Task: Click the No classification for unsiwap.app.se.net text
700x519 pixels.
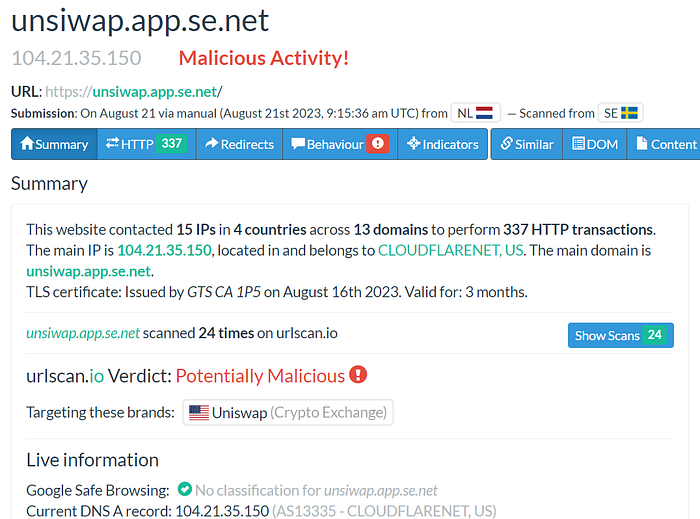Action: 316,490
